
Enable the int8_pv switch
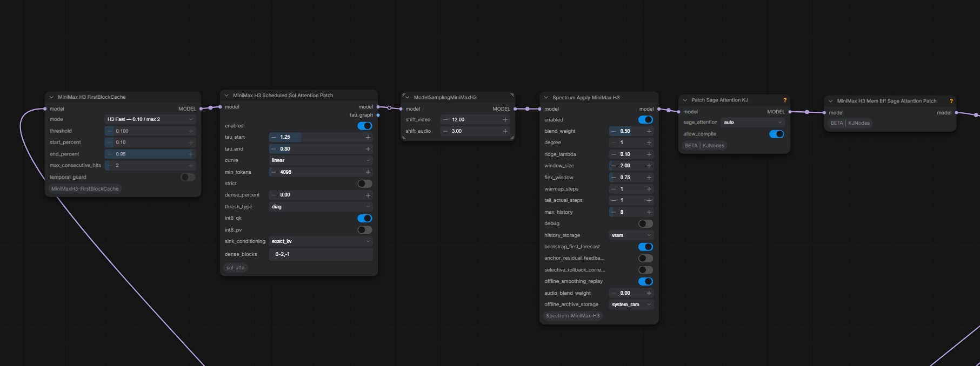click(x=365, y=230)
